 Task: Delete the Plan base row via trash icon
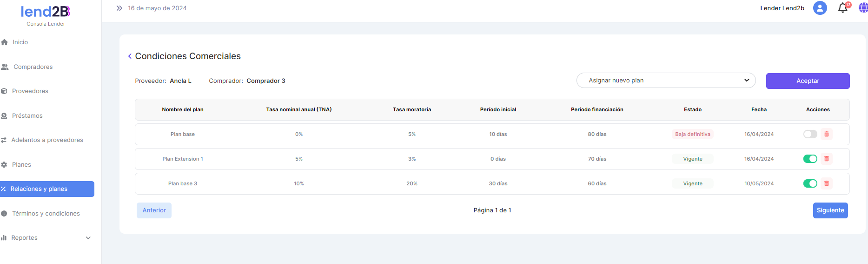point(826,134)
